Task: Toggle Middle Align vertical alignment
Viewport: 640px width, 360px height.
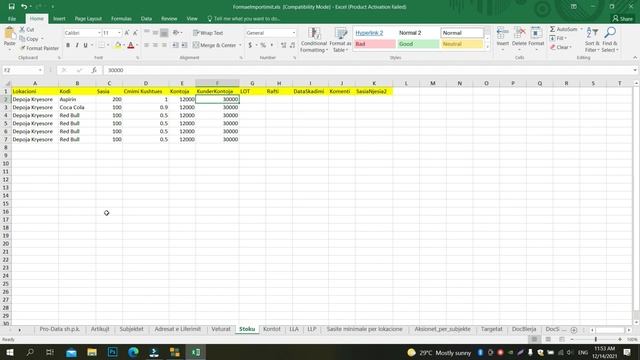Action: 155,33
